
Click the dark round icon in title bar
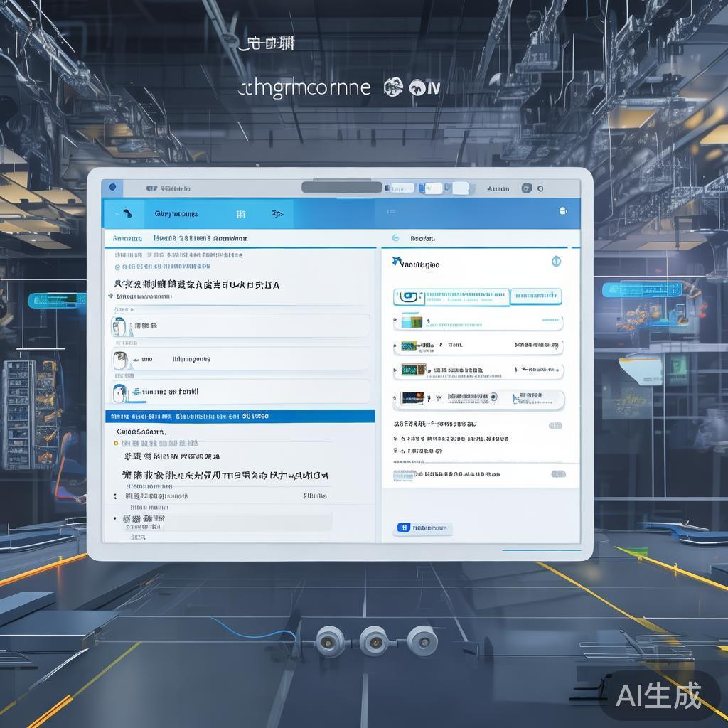(x=526, y=188)
